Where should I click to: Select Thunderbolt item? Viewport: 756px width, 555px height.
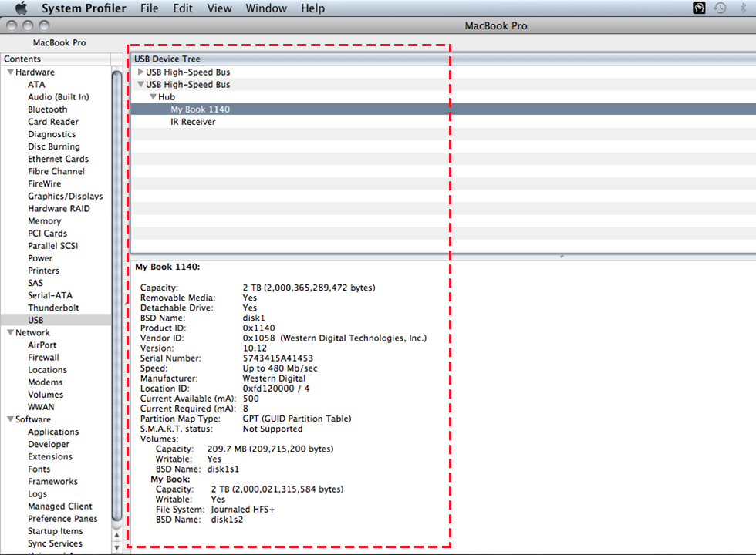point(53,308)
